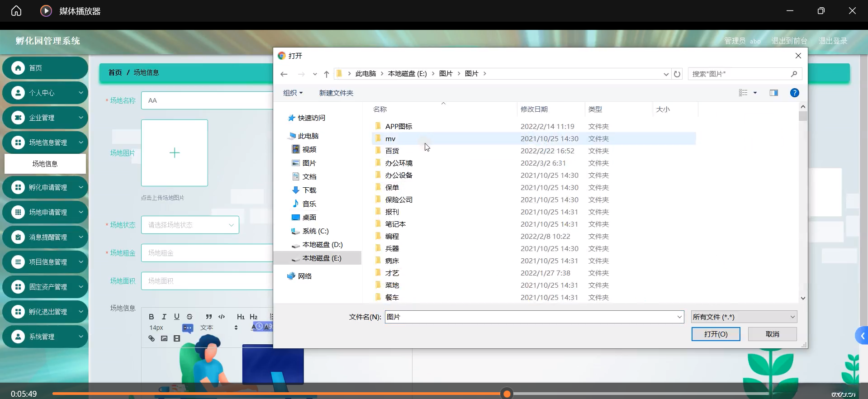Expand 个人中心 sidebar menu
The image size is (868, 399).
(45, 93)
